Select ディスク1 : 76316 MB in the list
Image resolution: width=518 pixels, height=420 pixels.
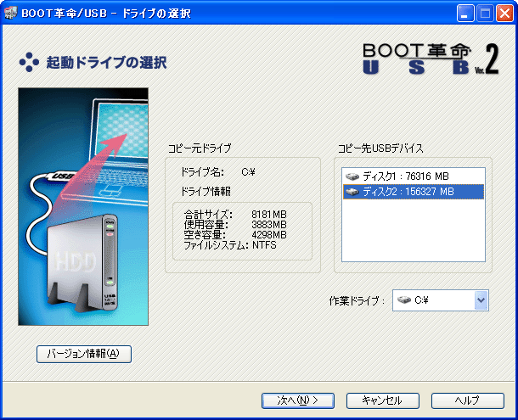(414, 176)
